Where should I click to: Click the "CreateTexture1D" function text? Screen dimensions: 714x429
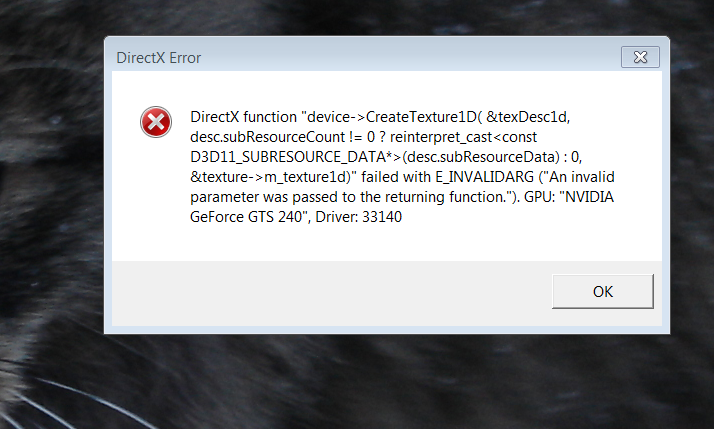click(x=420, y=117)
